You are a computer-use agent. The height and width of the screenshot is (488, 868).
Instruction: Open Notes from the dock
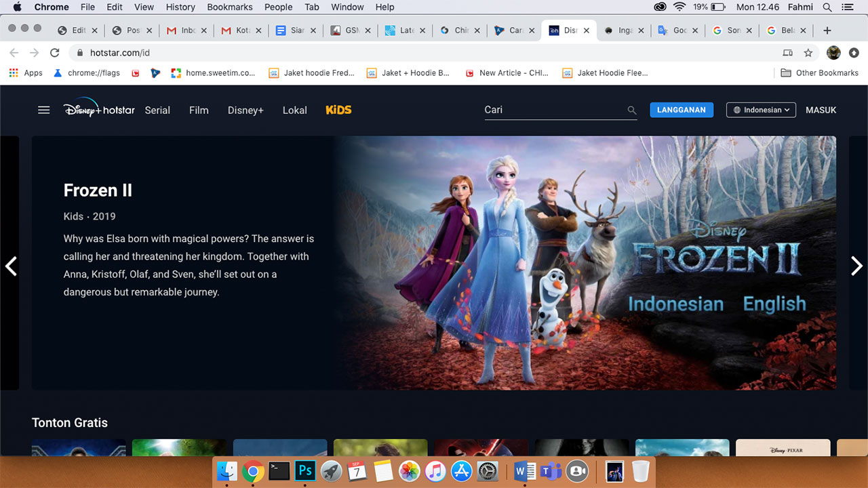(384, 470)
